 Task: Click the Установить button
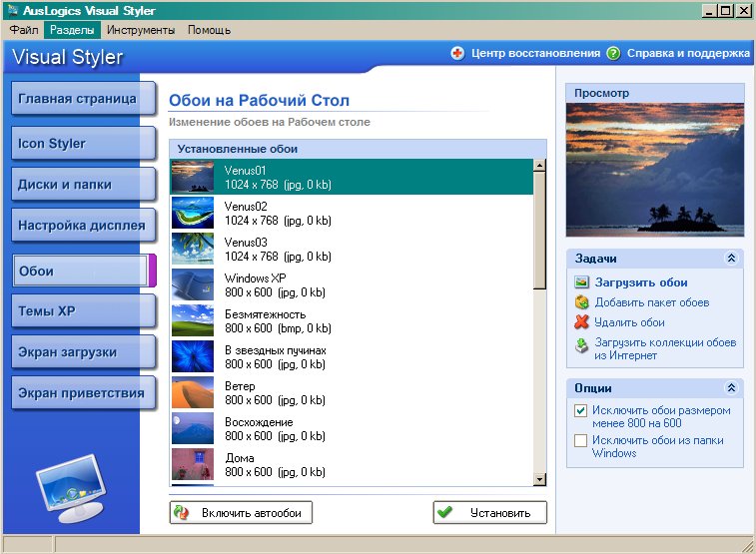(490, 512)
